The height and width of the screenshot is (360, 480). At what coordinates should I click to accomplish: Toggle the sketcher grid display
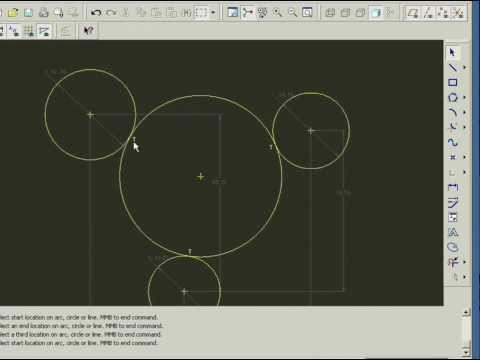point(28,31)
